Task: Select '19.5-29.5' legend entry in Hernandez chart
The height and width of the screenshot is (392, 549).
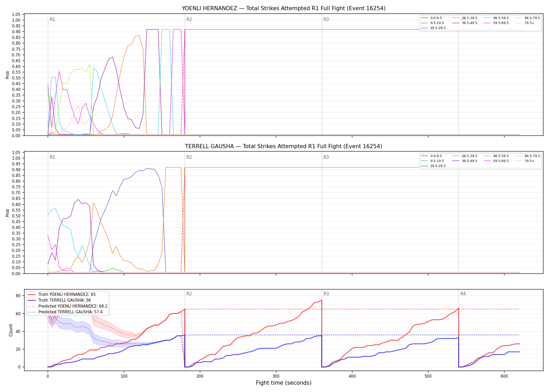Action: point(433,28)
